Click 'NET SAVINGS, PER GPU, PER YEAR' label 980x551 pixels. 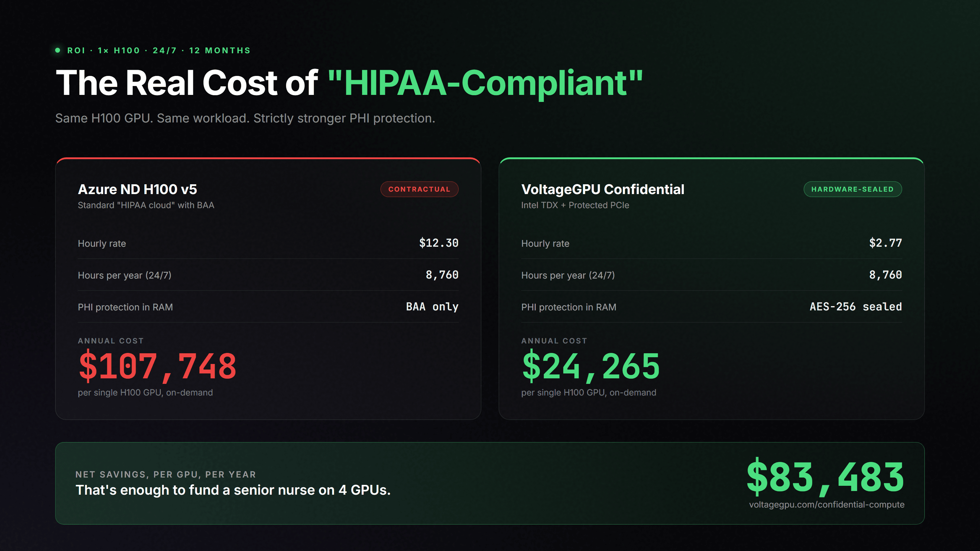point(166,474)
